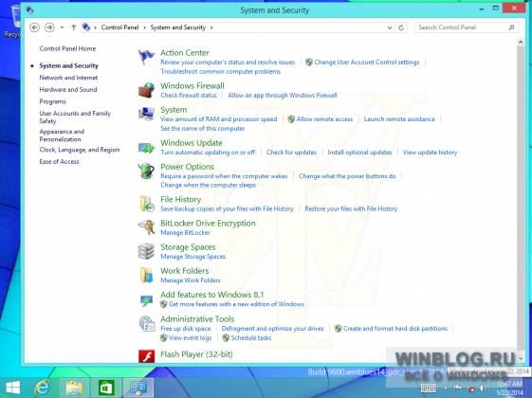The width and height of the screenshot is (532, 398).
Task: Open Restore your files with File History
Action: (351, 208)
